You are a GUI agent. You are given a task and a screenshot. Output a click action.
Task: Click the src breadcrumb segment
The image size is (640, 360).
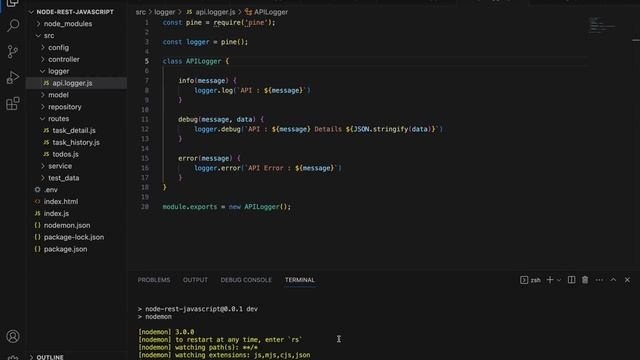point(140,12)
